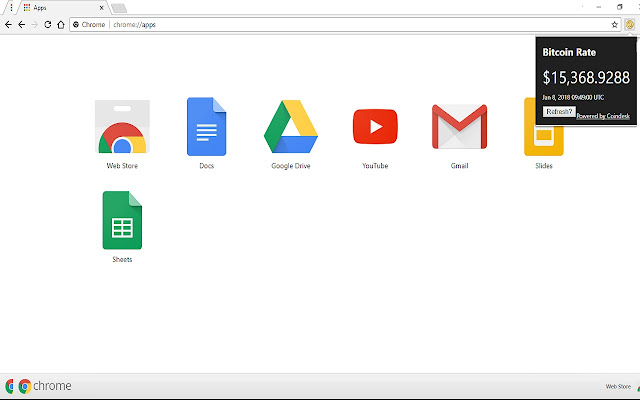Screen dimensions: 640x400
Task: Click the Refresh? button in Bitcoin popup
Action: pyautogui.click(x=559, y=111)
